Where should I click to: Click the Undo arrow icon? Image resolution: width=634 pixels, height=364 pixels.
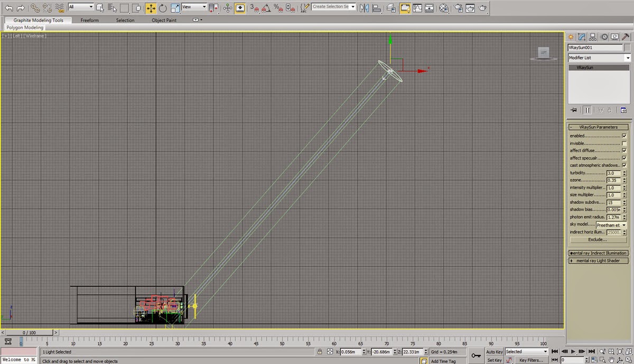coord(9,7)
